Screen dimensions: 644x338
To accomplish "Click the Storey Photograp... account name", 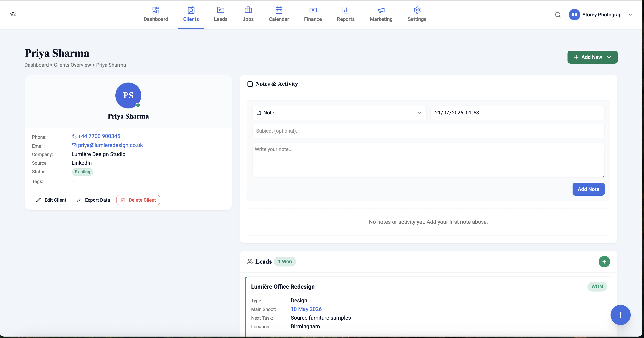I will pyautogui.click(x=604, y=15).
